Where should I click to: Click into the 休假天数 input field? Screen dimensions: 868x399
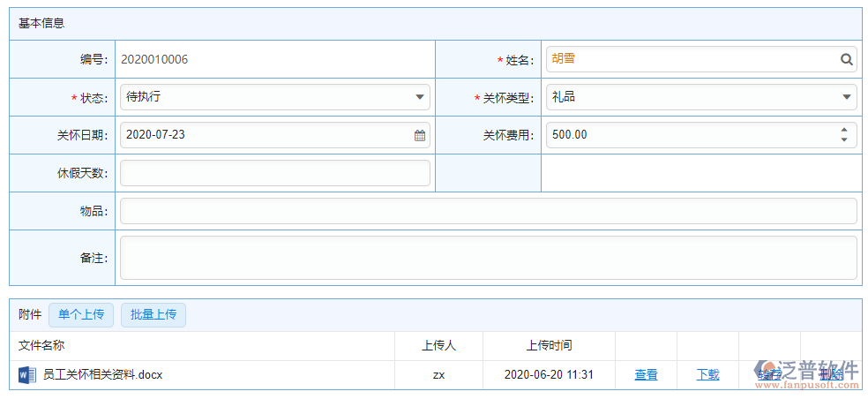pos(274,173)
